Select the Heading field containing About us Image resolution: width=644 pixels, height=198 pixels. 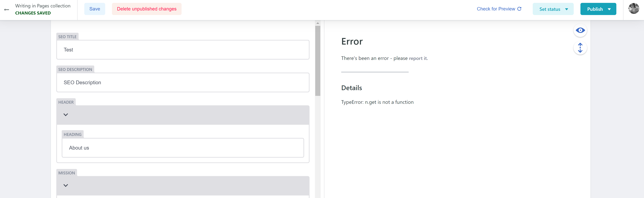183,148
